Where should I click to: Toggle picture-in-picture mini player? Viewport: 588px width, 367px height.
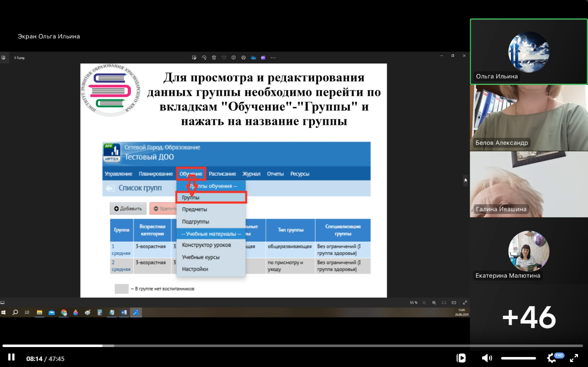(461, 358)
